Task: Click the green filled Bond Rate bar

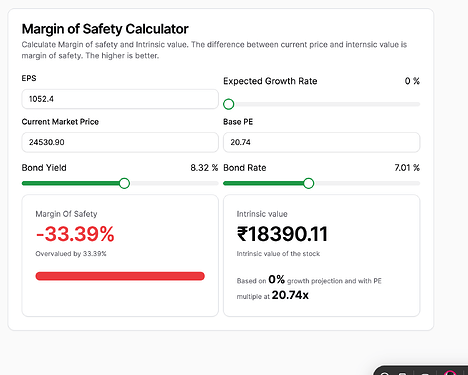Action: tap(263, 183)
